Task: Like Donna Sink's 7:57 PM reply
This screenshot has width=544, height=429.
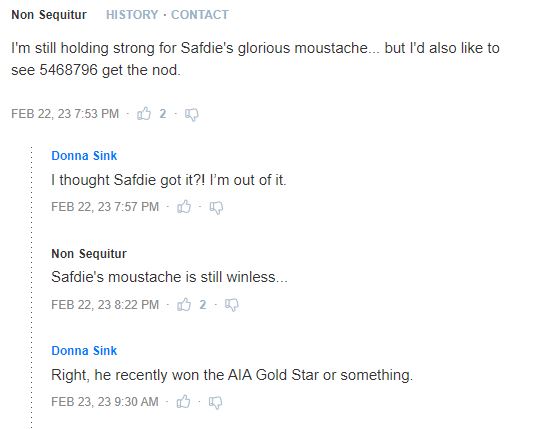Action: pyautogui.click(x=184, y=206)
